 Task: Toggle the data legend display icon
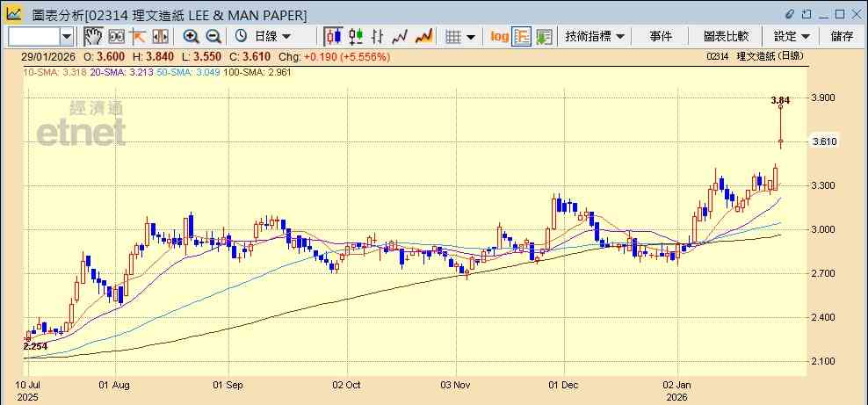click(522, 37)
